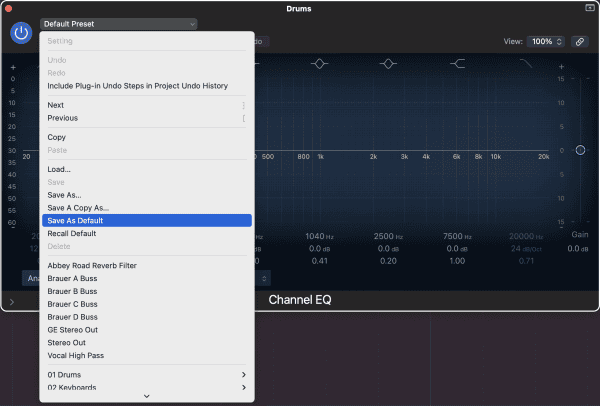600x406 pixels.
Task: Load Brauer D Buss preset
Action: [x=147, y=317]
